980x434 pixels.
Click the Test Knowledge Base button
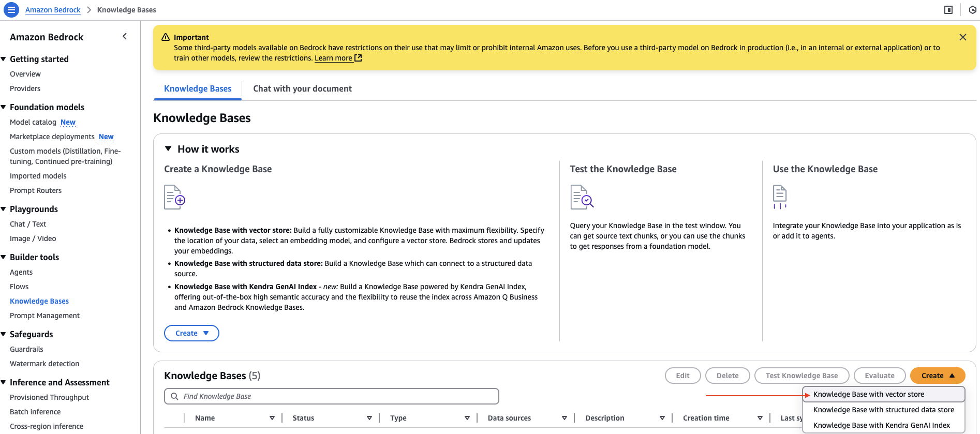pyautogui.click(x=801, y=376)
